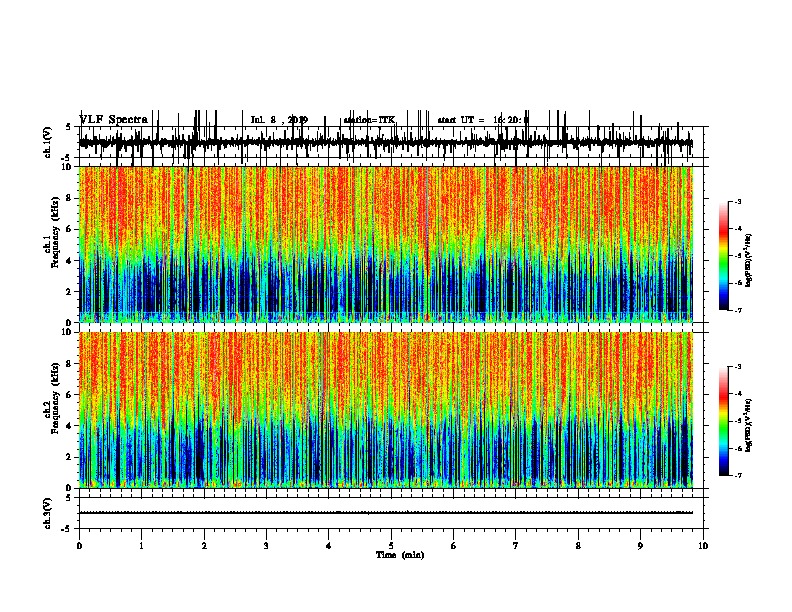Image resolution: width=792 pixels, height=612 pixels.
Task: Click the '-7' value below ch.2 colorbar
Action: (x=738, y=475)
